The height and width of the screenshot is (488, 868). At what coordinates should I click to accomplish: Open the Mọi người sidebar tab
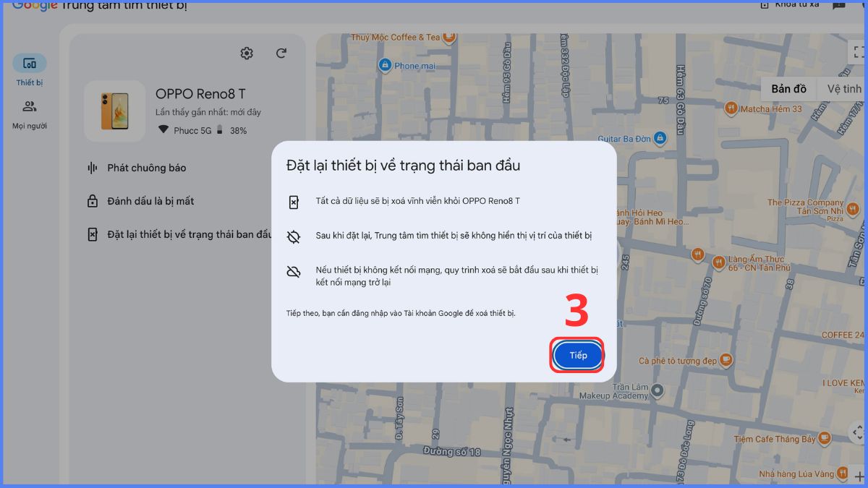30,114
